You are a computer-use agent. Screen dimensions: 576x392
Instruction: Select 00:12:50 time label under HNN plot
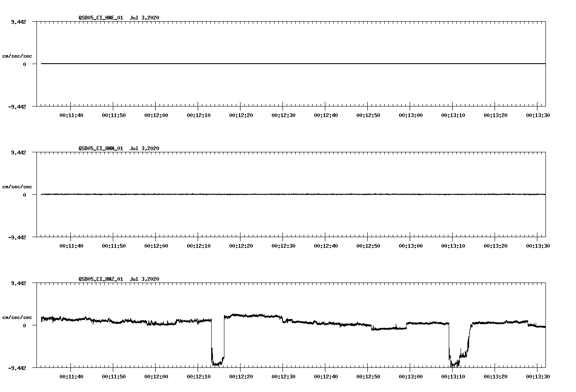(x=368, y=246)
